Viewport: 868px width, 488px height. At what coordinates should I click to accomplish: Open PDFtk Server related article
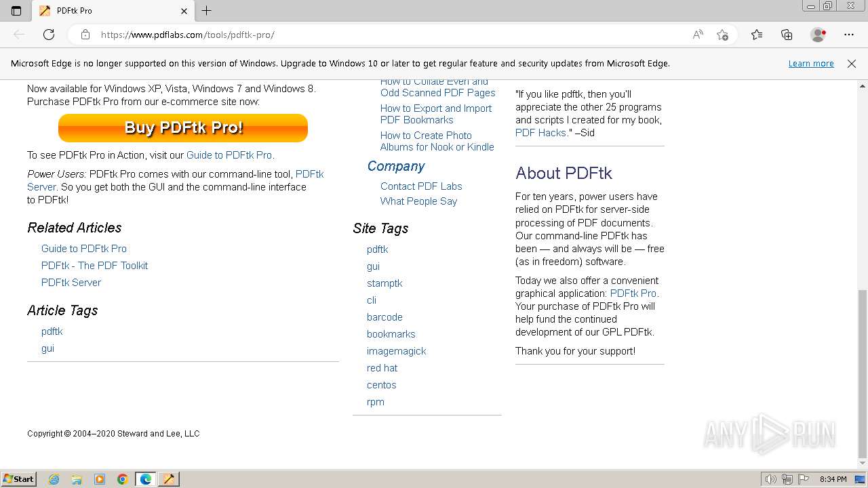point(71,283)
